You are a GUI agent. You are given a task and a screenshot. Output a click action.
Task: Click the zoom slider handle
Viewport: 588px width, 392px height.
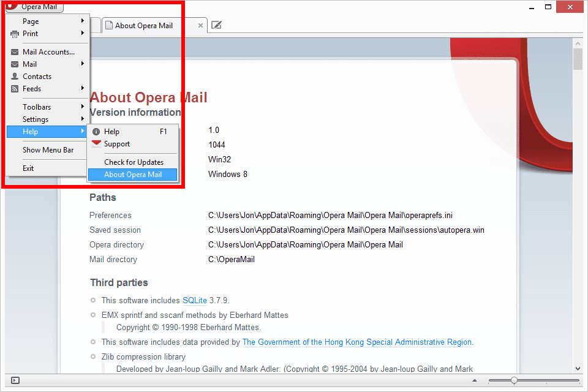(x=514, y=380)
